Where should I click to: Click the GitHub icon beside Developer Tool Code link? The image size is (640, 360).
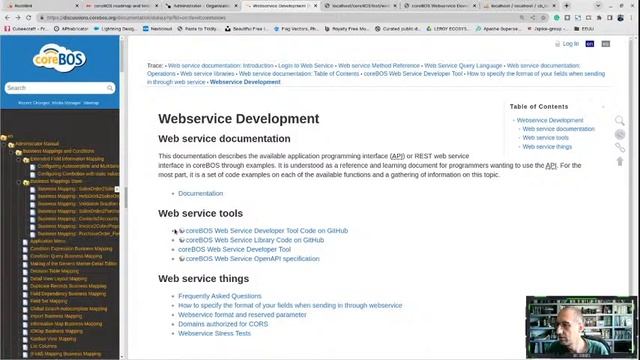tap(182, 231)
